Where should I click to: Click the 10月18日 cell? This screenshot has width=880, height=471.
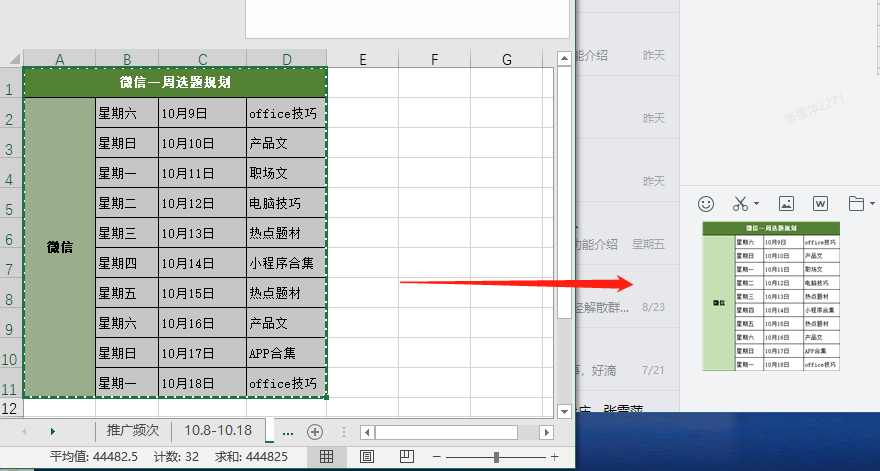click(203, 383)
